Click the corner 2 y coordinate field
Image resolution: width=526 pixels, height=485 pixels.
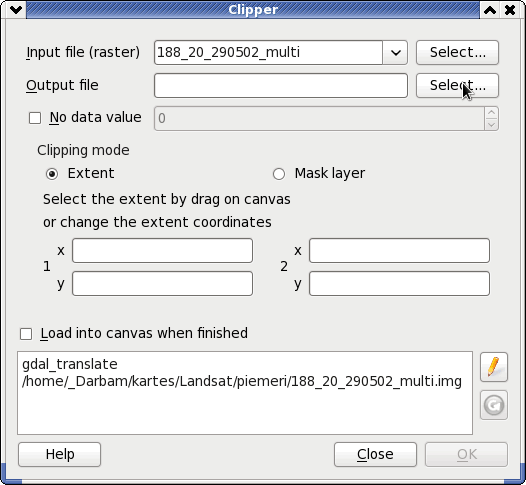(x=399, y=283)
